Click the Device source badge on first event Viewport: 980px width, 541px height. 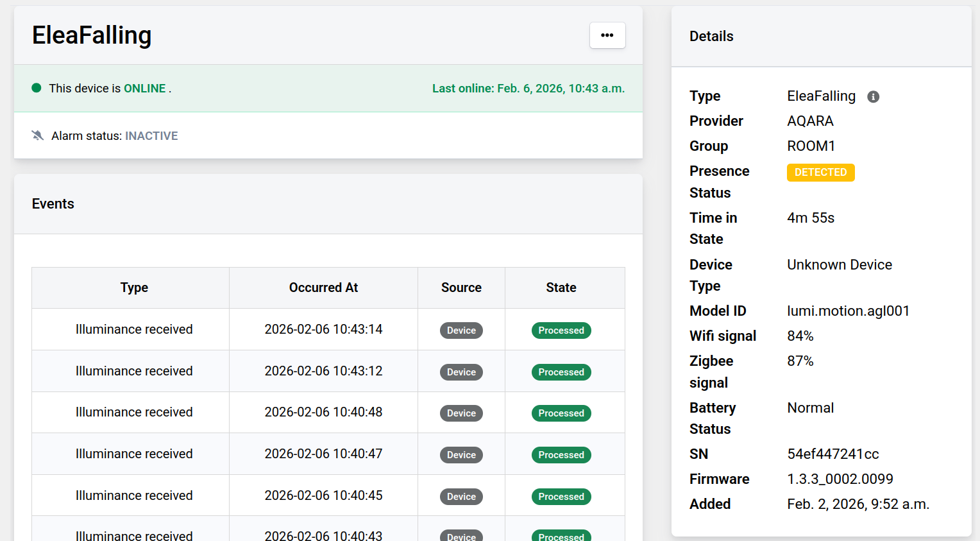(461, 330)
